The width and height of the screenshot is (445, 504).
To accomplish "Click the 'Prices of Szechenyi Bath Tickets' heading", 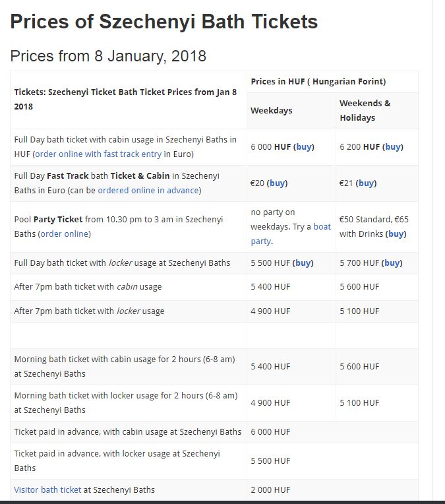I will [164, 22].
